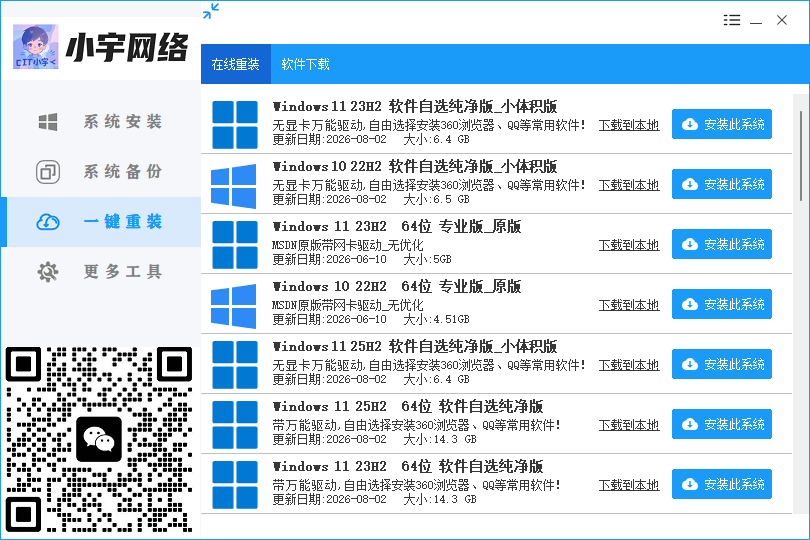Click title Windows 10 22H2 软件自选纯净版_小体积版
Screen dimensions: 810x540
pyautogui.click(x=415, y=166)
